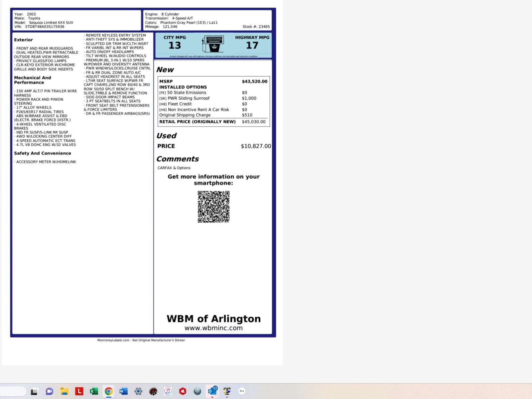Viewport: 532px width, 399px height.
Task: Click the 'New' section heading
Action: (165, 70)
